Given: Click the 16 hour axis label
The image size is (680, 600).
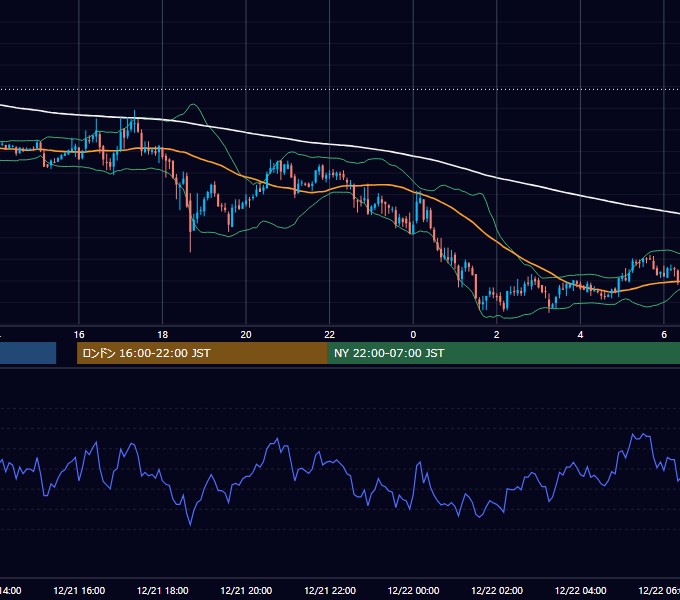Looking at the screenshot, I should (79, 335).
